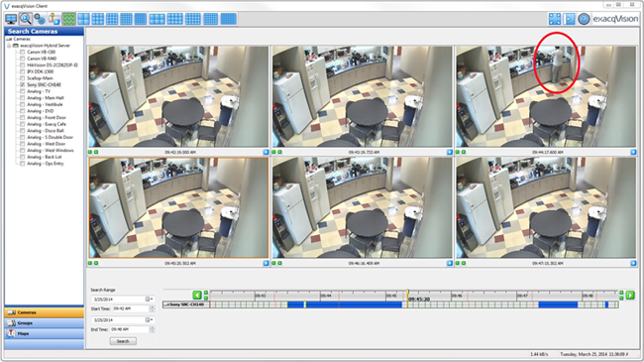Open the start date calendar dropdown
The width and height of the screenshot is (644, 362).
coord(149,300)
